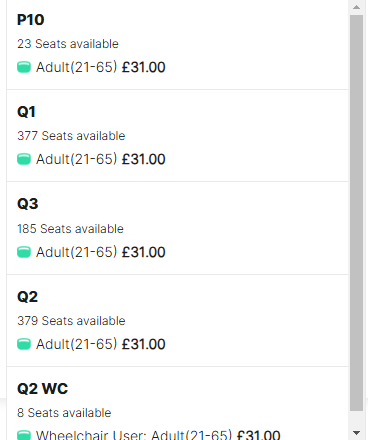Click the scrollbar down arrow

coord(356,433)
